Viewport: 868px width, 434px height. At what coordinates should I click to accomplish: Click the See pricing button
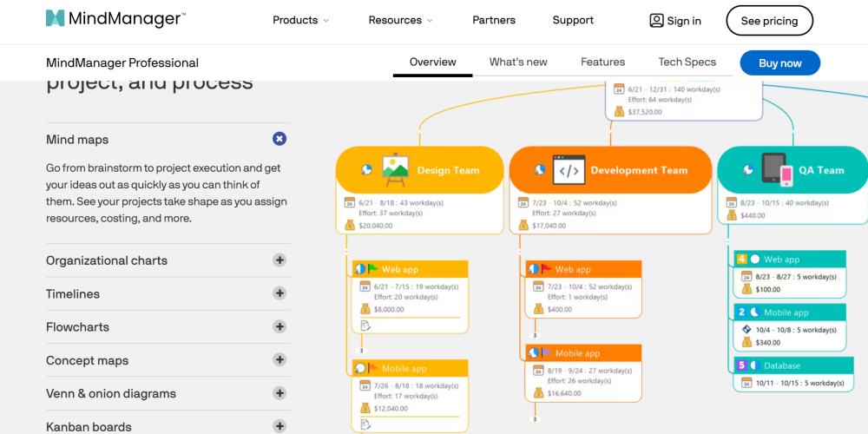click(769, 21)
